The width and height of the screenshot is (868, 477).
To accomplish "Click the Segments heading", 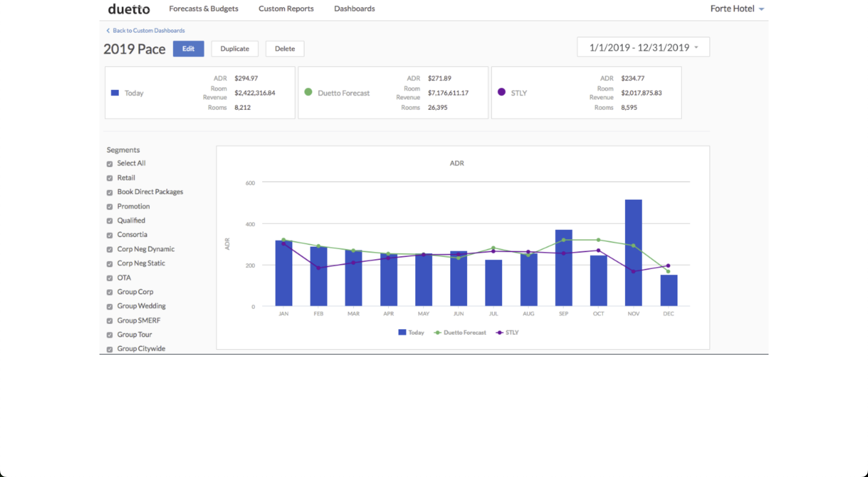I will click(123, 150).
